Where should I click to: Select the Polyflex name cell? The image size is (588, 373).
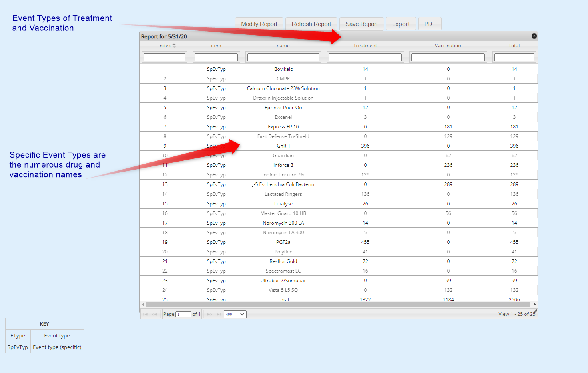(x=283, y=252)
